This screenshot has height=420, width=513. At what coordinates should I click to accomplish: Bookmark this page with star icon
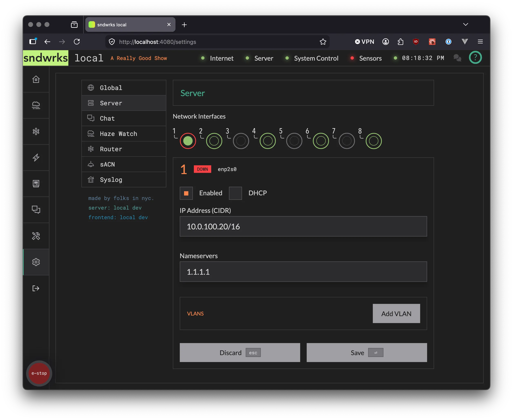coord(323,42)
